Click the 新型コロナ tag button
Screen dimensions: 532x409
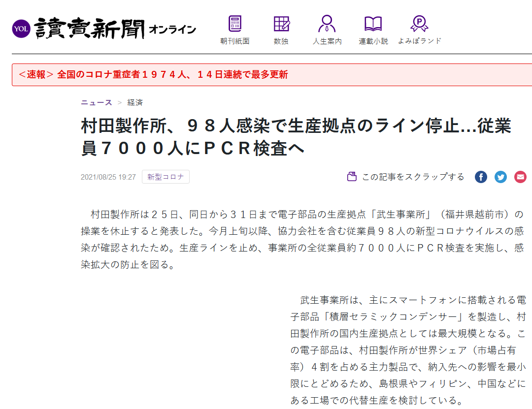(x=166, y=177)
